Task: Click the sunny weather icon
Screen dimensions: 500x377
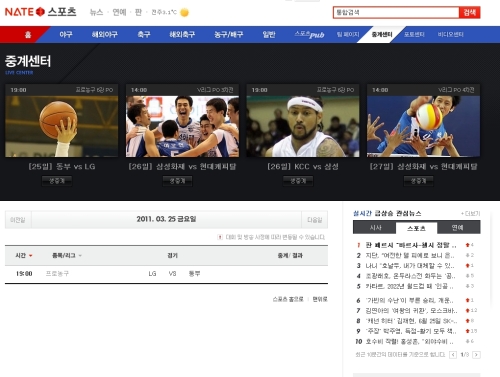Action: coord(184,12)
